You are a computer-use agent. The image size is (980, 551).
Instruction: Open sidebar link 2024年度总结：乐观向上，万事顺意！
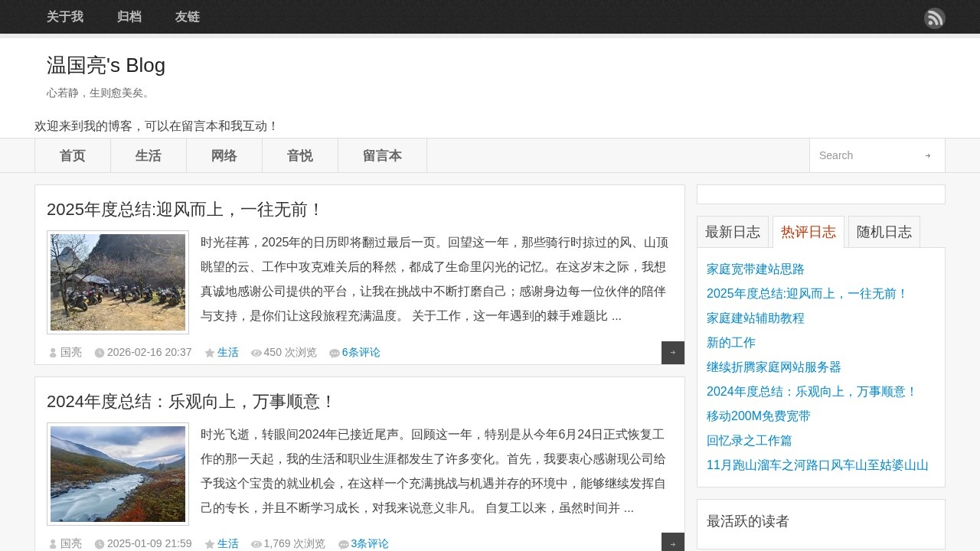[x=812, y=392]
